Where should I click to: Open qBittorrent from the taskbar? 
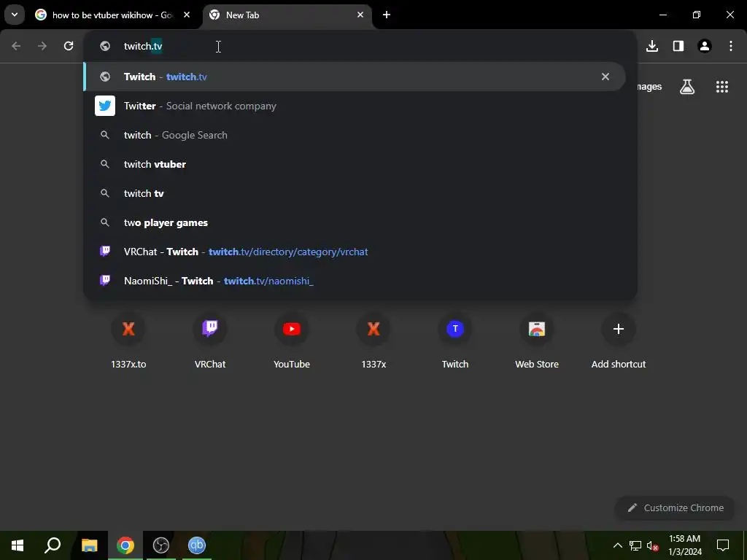click(197, 545)
